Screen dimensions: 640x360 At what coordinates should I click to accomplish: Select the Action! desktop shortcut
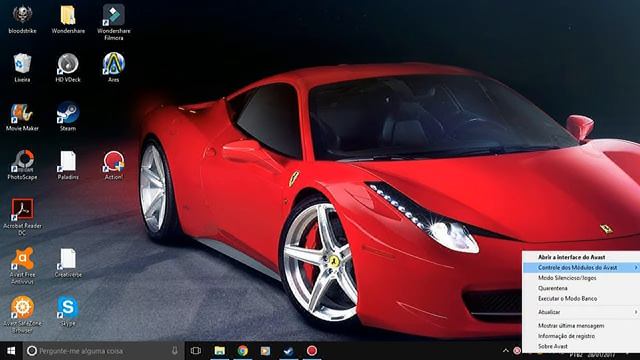click(113, 165)
